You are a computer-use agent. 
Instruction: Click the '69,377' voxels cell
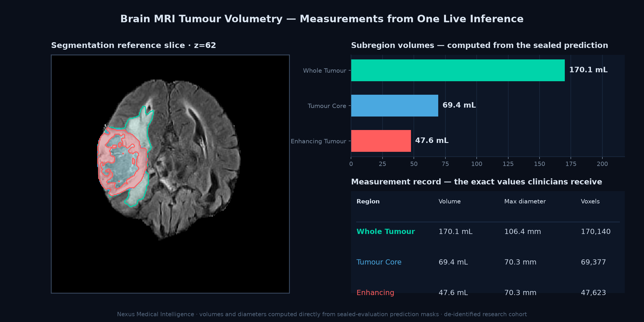593,262
